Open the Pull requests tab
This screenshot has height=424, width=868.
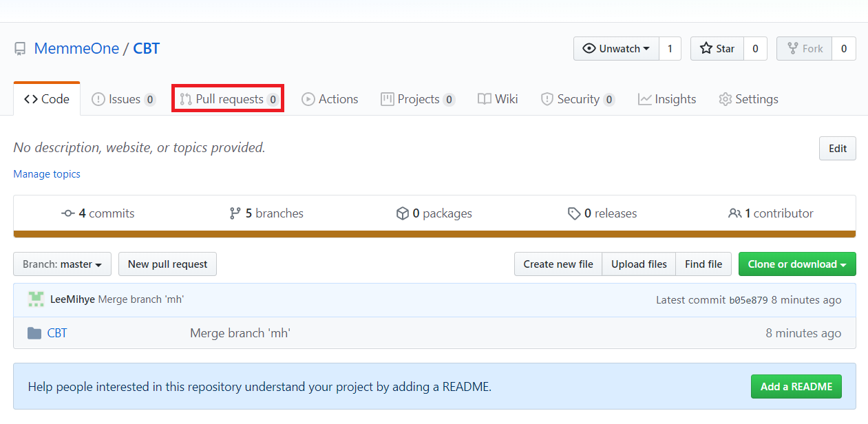(228, 99)
